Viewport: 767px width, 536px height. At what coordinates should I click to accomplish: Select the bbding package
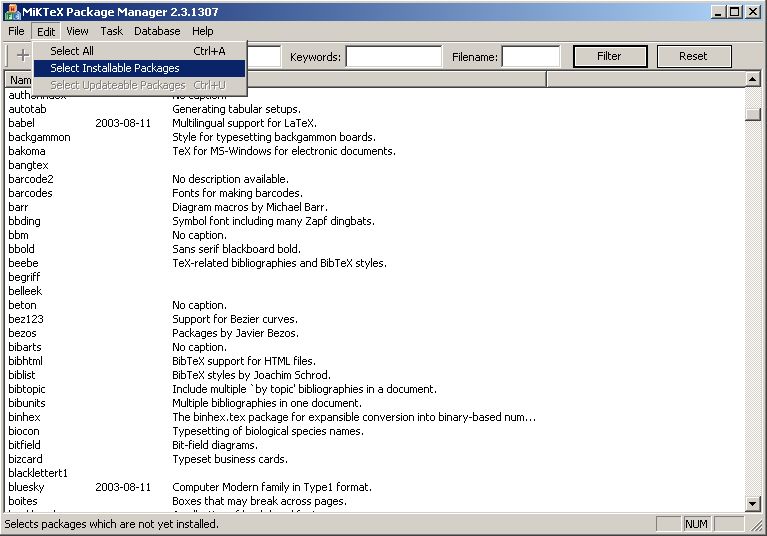coord(24,222)
